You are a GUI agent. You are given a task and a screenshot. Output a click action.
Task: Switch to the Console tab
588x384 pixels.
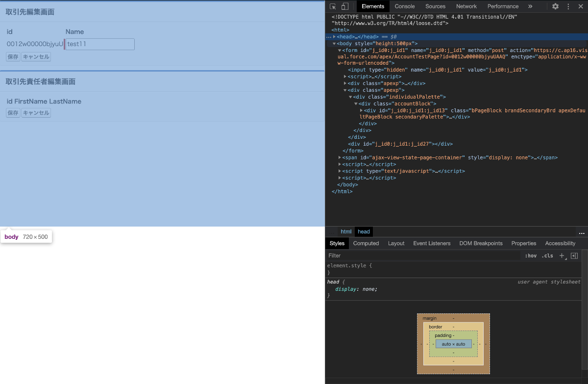[x=405, y=6]
